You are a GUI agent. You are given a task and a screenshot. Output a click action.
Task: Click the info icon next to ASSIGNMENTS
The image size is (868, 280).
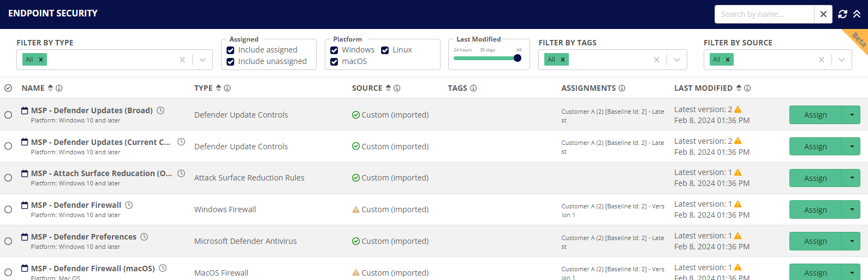point(622,88)
